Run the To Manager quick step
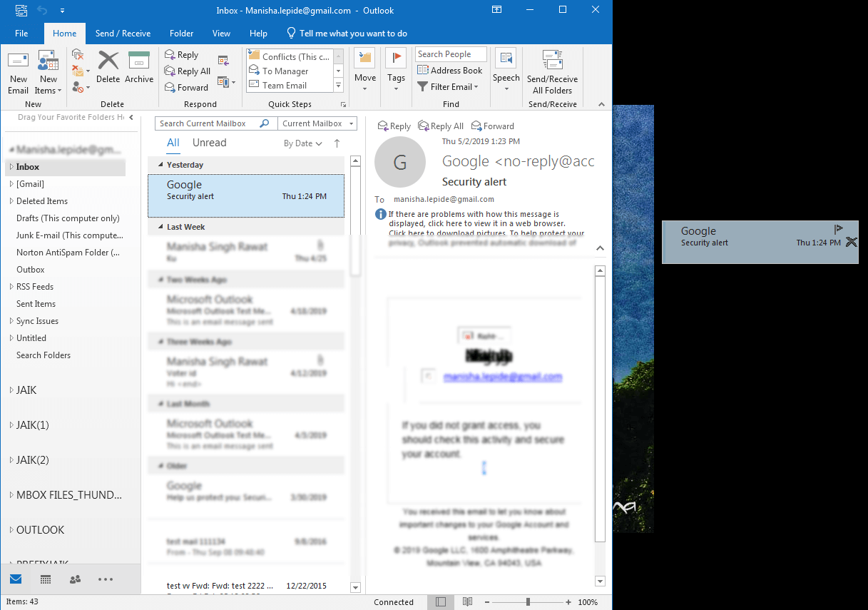This screenshot has width=868, height=610. [x=278, y=71]
